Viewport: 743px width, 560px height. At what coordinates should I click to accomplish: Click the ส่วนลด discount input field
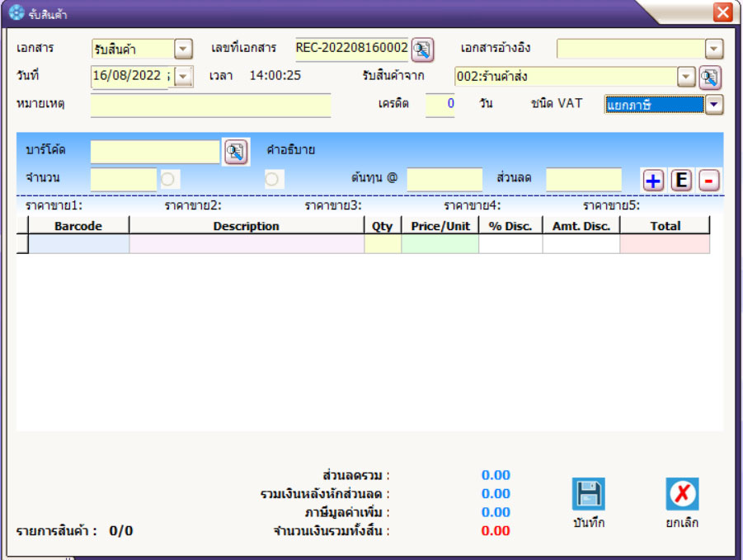(x=583, y=179)
